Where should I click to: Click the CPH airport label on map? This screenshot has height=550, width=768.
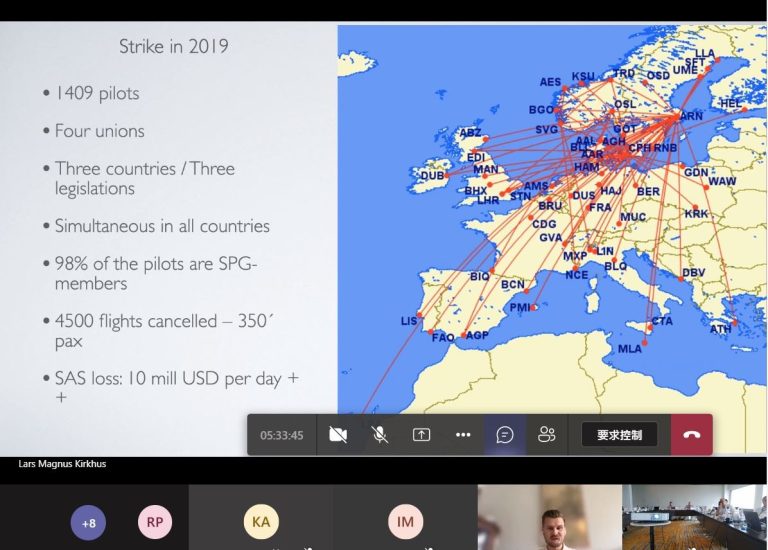pos(640,147)
